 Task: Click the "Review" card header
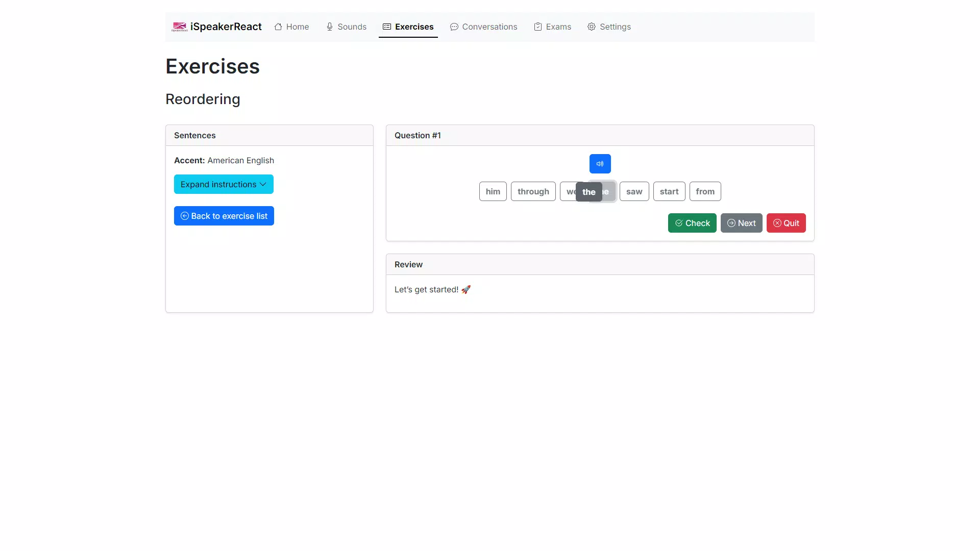(600, 264)
